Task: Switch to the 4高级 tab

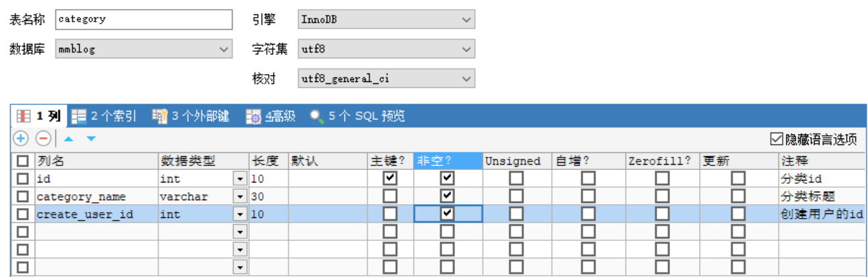Action: pyautogui.click(x=271, y=116)
